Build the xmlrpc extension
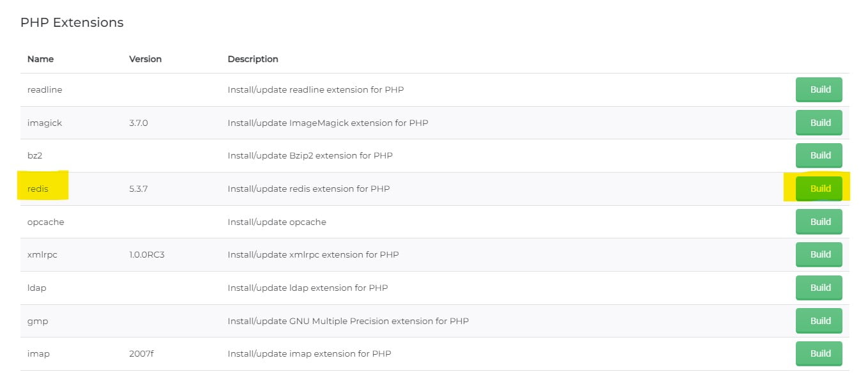 [819, 254]
